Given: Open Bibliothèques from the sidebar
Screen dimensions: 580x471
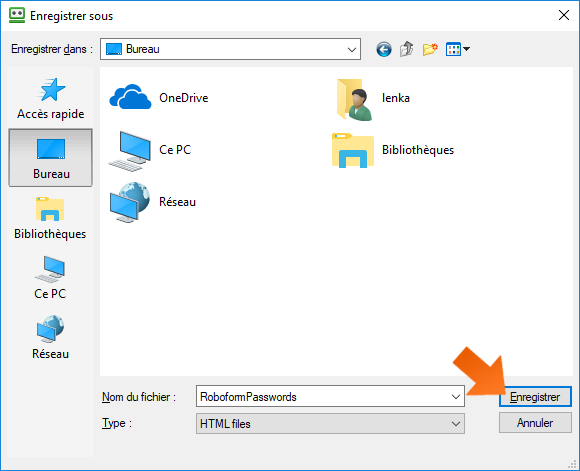Looking at the screenshot, I should coord(51,218).
